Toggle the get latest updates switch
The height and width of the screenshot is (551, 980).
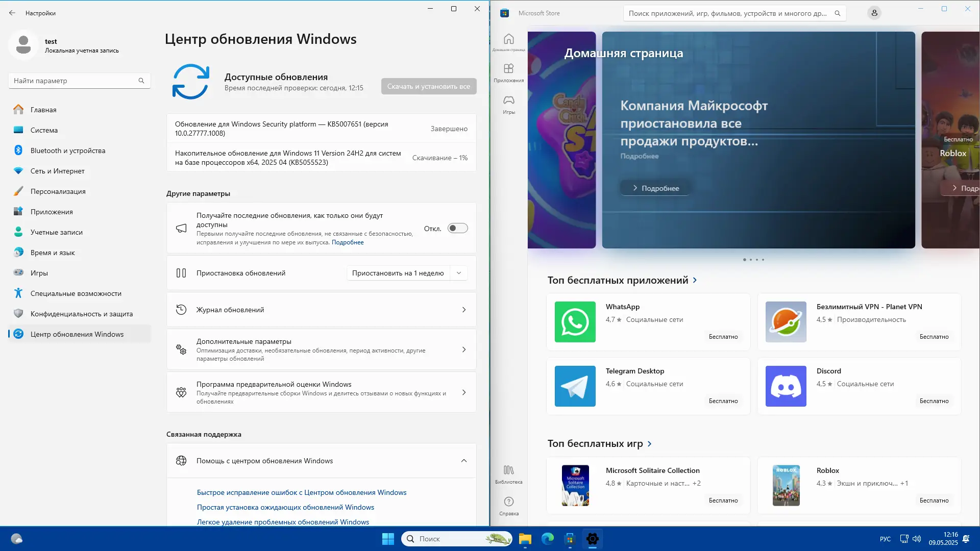pyautogui.click(x=457, y=229)
